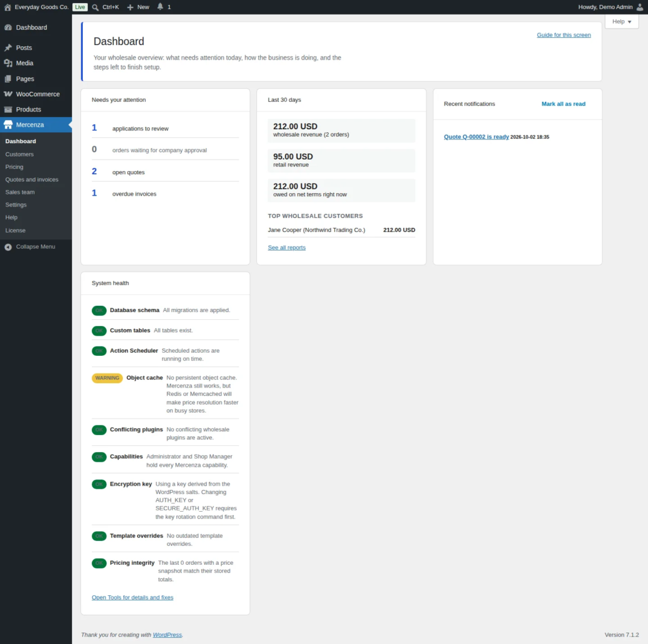Screen dimensions: 648x644
Task: Click the Version 7.1.2 footer text
Action: tap(621, 635)
